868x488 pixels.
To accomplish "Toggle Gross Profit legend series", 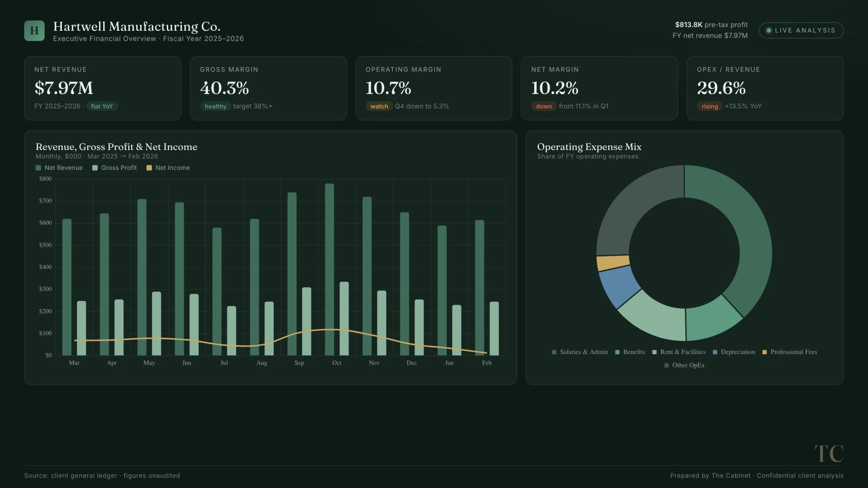I will 114,168.
